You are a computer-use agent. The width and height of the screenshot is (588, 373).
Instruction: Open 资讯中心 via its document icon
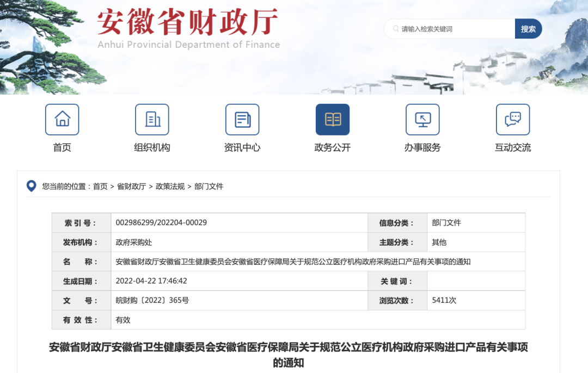pyautogui.click(x=242, y=119)
